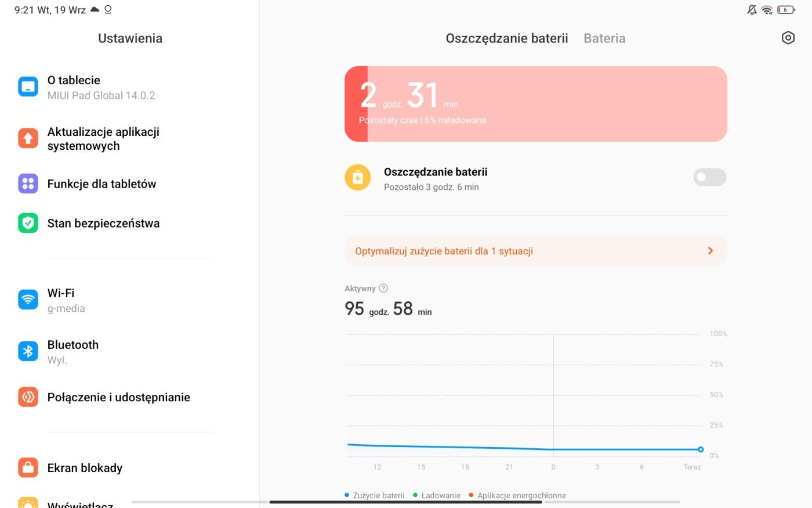Tap the bottom navigation gesture bar

(406, 502)
